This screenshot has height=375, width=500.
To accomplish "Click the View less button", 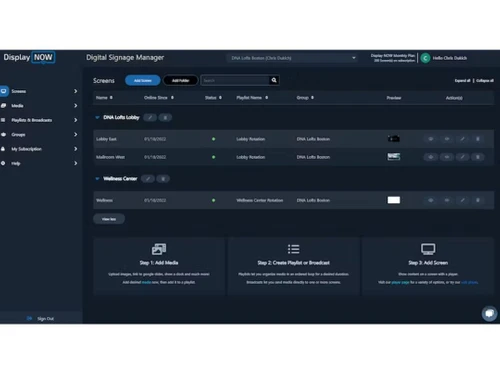I will [x=109, y=219].
